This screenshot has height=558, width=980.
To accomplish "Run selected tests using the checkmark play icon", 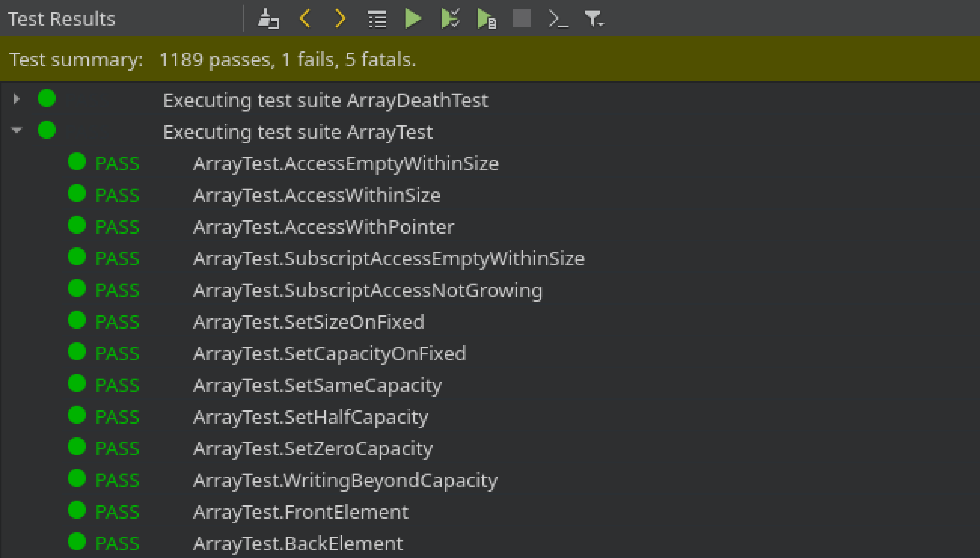I will click(x=450, y=18).
